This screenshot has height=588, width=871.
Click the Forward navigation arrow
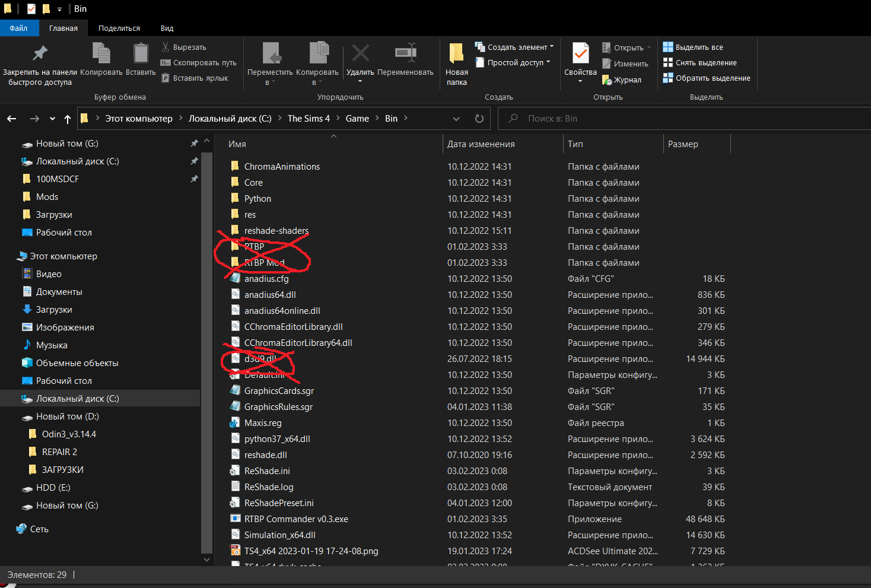pyautogui.click(x=34, y=119)
